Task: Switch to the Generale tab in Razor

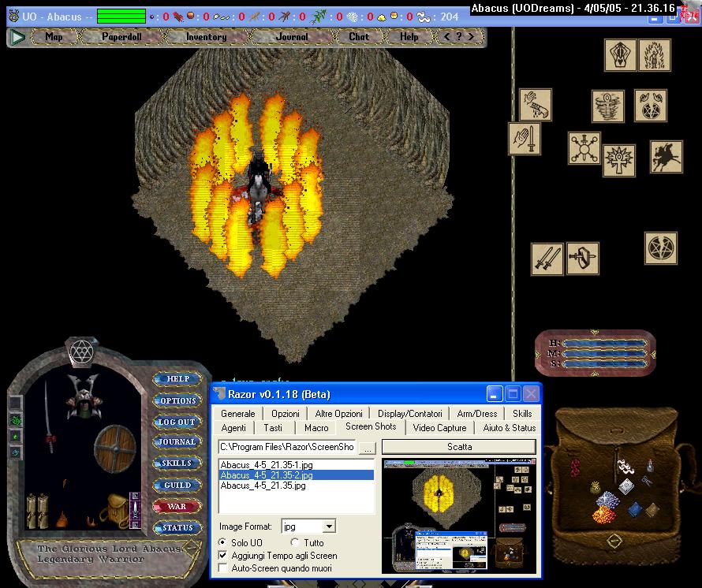Action: [x=237, y=414]
